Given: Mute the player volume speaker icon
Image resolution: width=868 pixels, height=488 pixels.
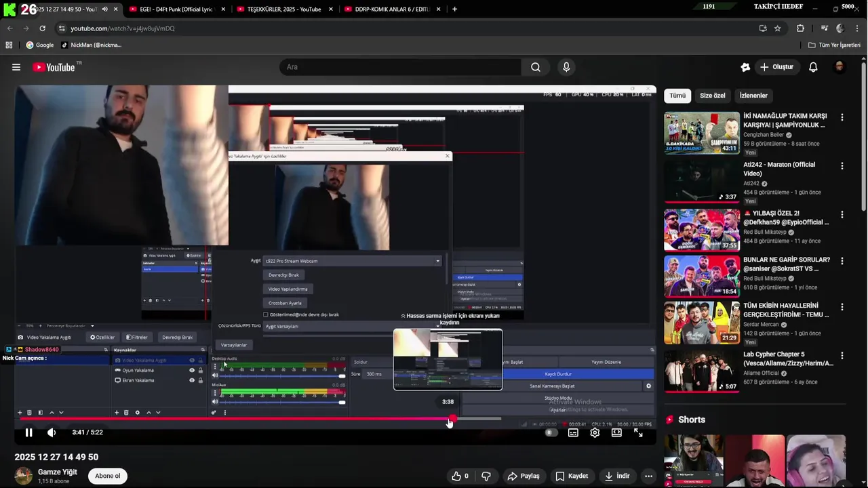Looking at the screenshot, I should click(52, 432).
